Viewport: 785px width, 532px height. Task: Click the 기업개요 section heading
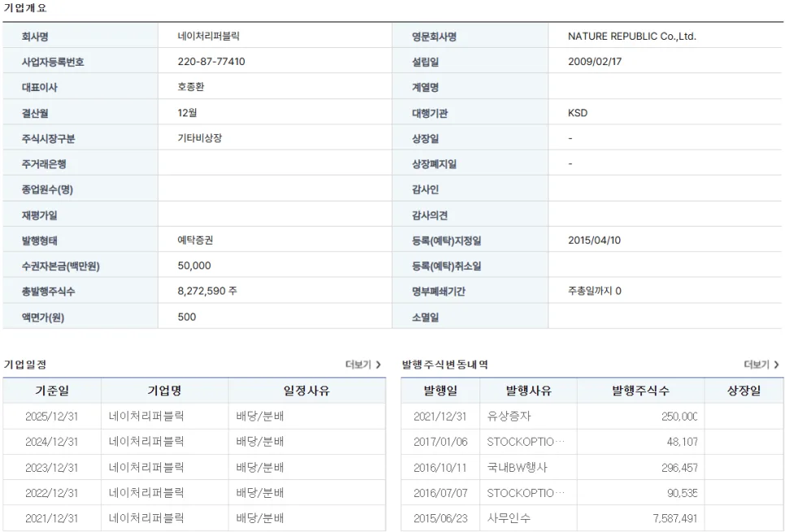(x=25, y=8)
